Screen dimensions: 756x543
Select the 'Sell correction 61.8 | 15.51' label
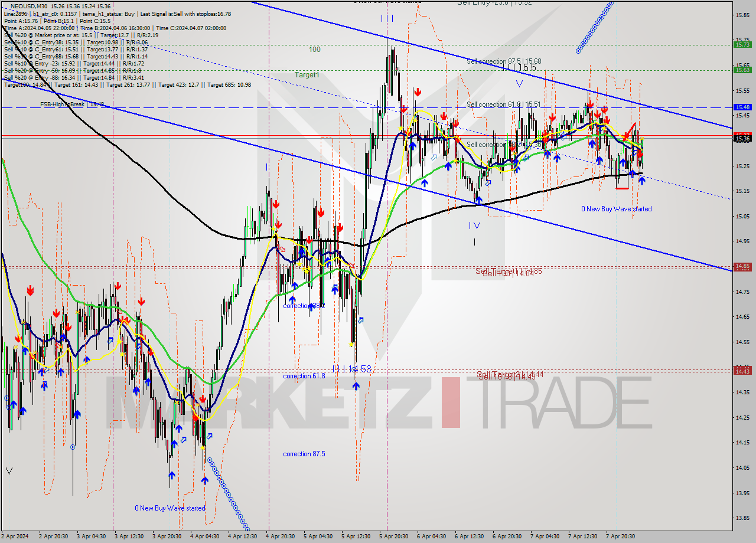503,104
